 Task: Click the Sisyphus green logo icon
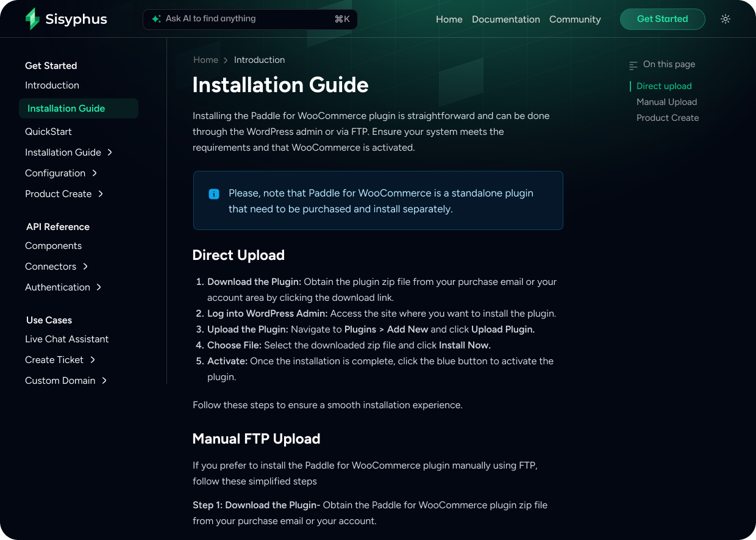point(32,19)
